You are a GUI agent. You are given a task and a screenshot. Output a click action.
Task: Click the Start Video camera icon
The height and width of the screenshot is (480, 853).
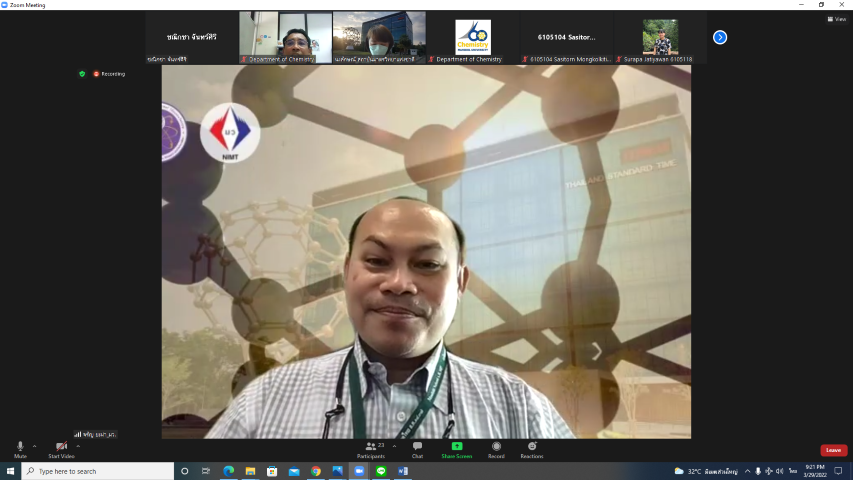point(61,446)
